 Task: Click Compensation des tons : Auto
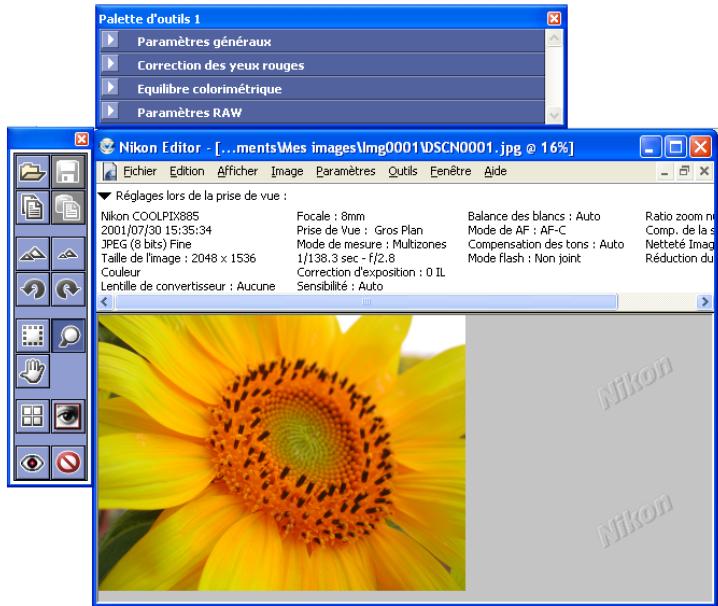coord(546,244)
